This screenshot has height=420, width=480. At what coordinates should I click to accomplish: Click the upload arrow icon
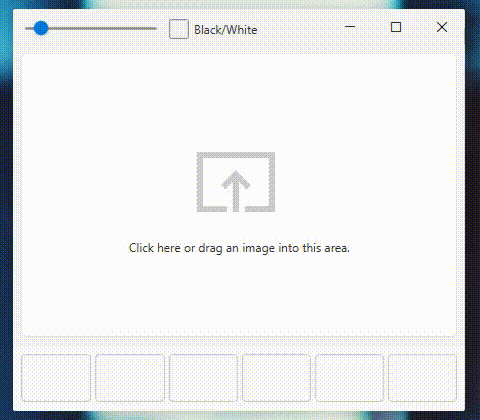236,182
